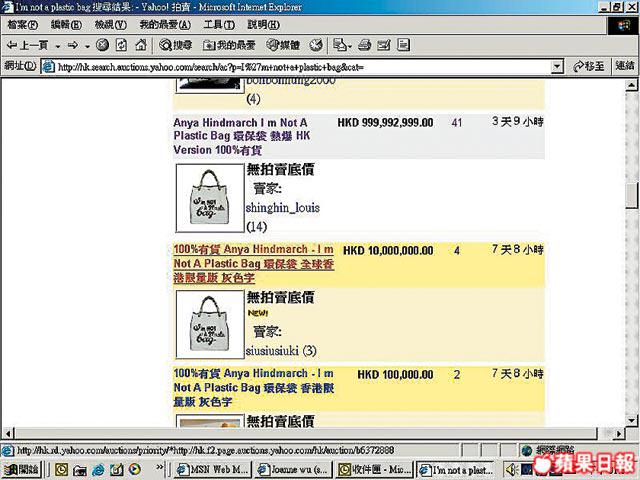
Task: Open the back history dropdown arrow
Action: [x=58, y=46]
